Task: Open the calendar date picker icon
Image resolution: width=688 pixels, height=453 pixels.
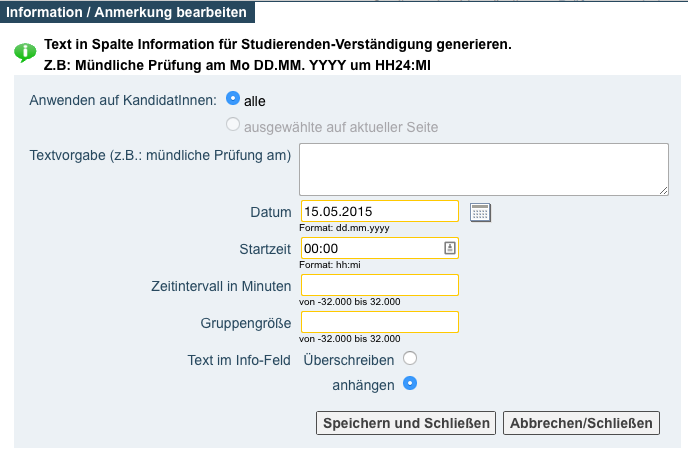Action: (x=480, y=213)
